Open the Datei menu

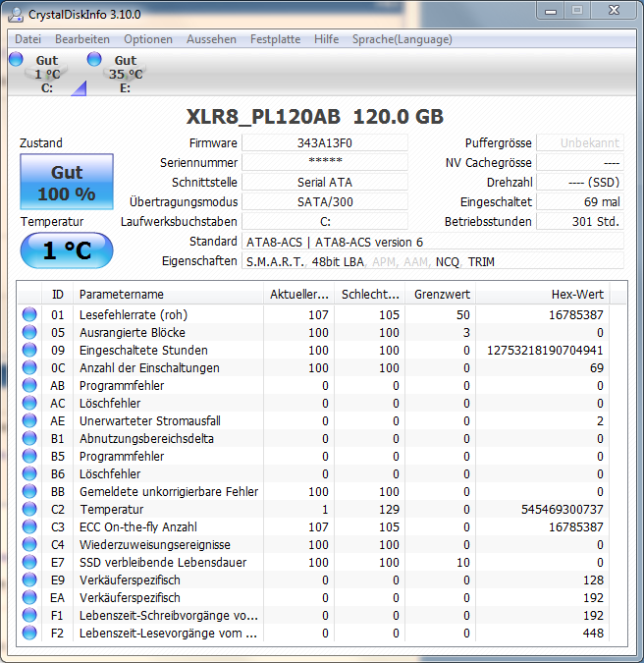point(27,39)
